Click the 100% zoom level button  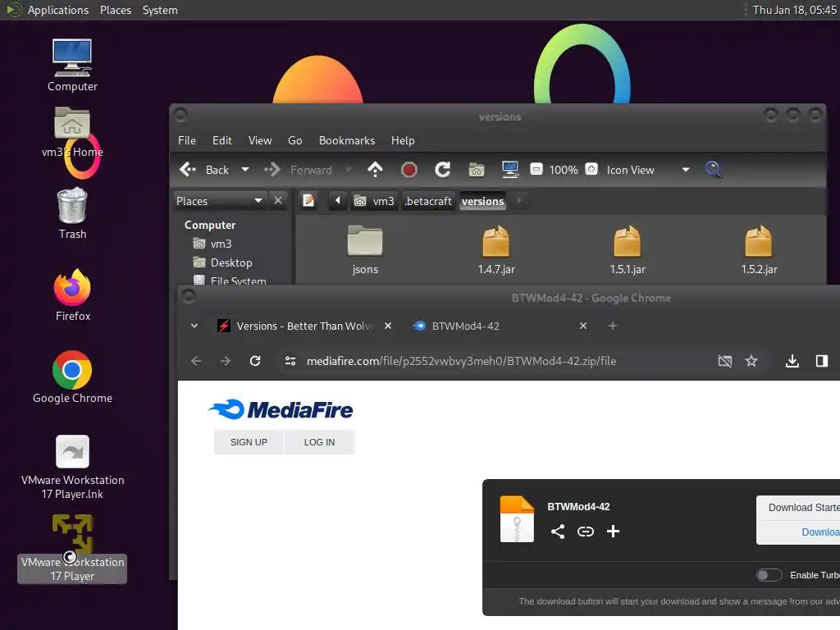point(564,170)
